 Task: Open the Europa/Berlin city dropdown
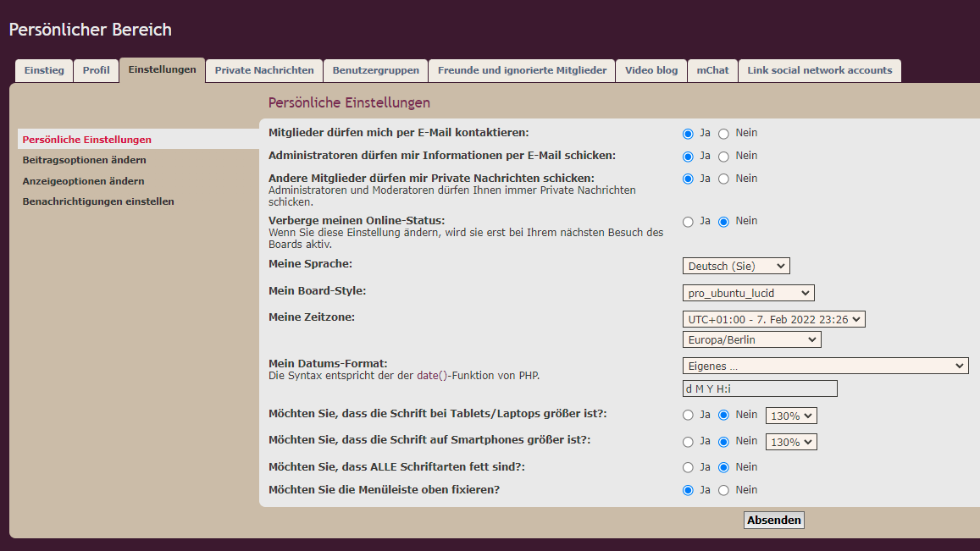click(x=751, y=339)
